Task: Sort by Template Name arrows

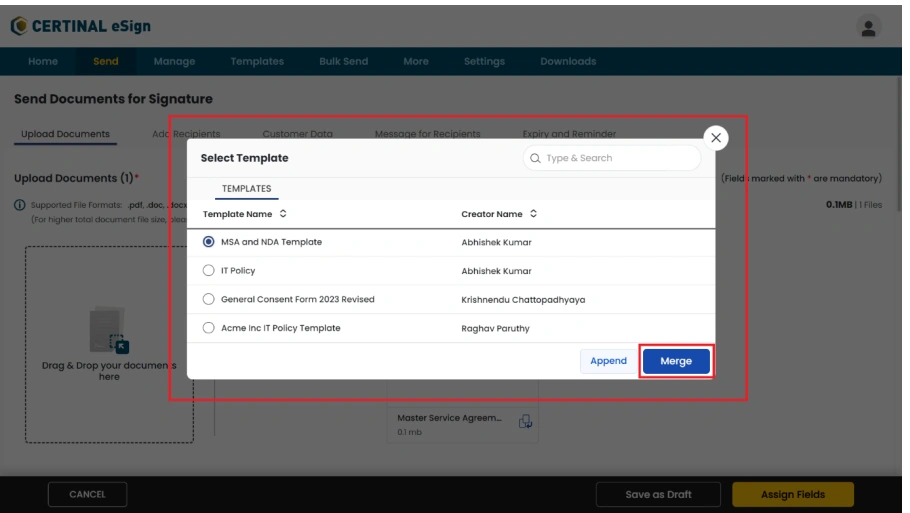Action: 283,214
